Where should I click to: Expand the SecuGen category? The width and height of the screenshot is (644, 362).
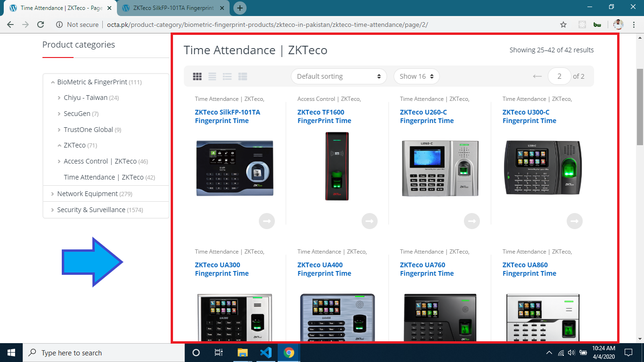pyautogui.click(x=59, y=114)
